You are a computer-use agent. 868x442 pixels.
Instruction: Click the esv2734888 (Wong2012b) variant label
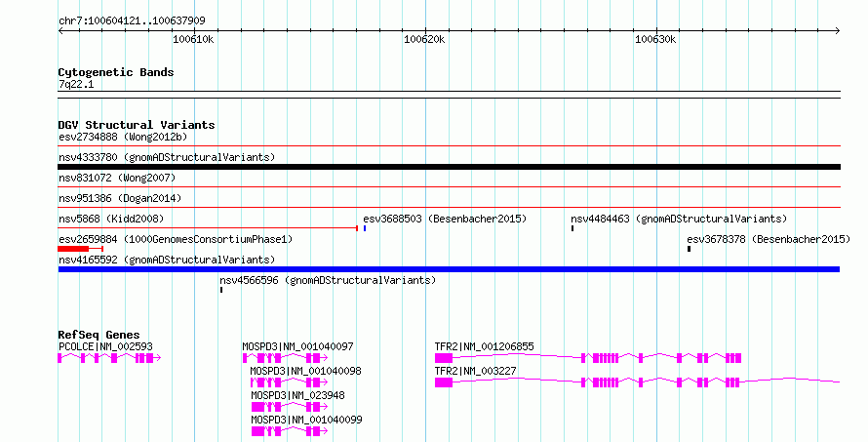click(123, 137)
